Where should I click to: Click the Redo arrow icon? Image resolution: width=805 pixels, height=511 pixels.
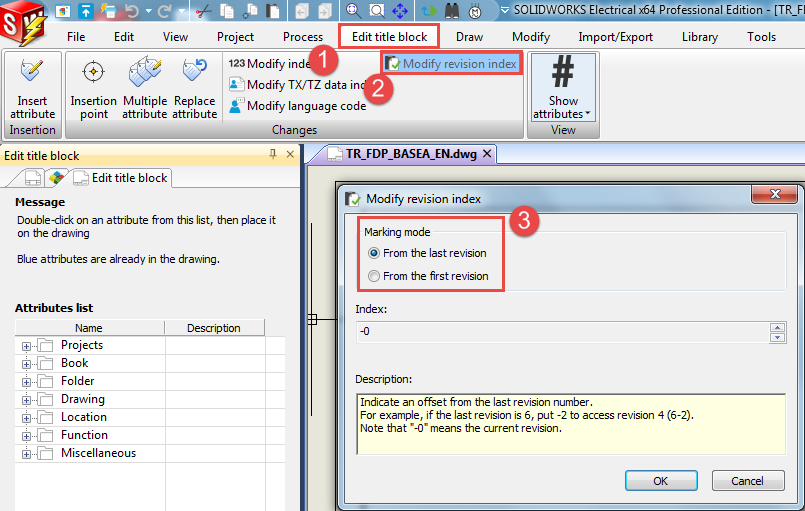[x=165, y=11]
